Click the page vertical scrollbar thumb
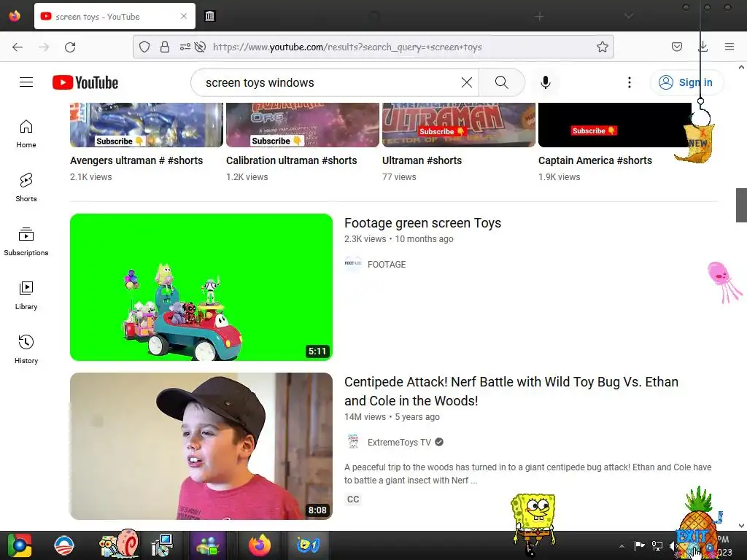747x560 pixels. (x=741, y=205)
